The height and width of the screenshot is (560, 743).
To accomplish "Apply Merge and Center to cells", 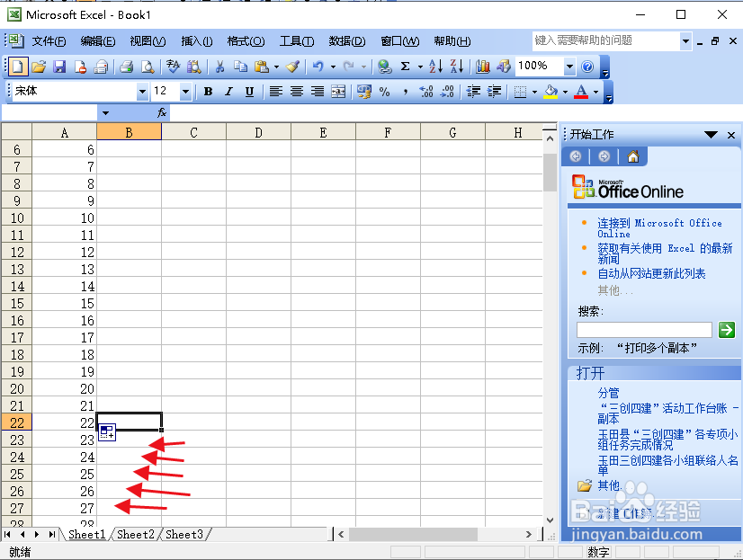I will [338, 92].
